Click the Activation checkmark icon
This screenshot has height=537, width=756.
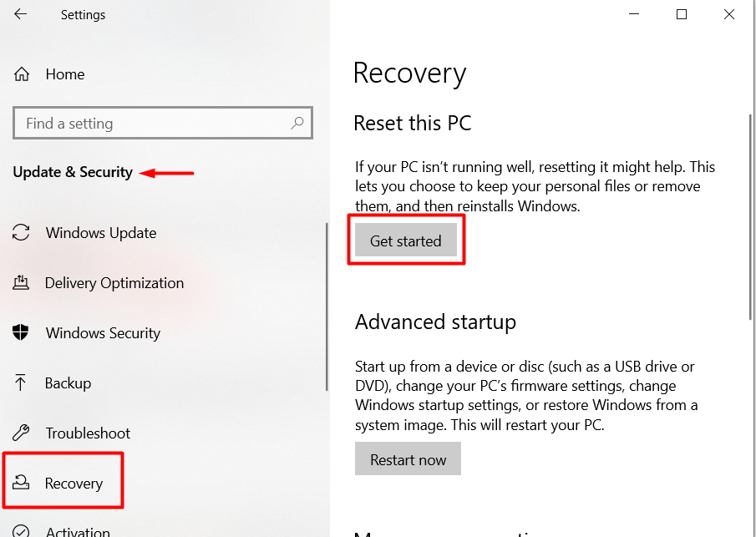pos(22,532)
